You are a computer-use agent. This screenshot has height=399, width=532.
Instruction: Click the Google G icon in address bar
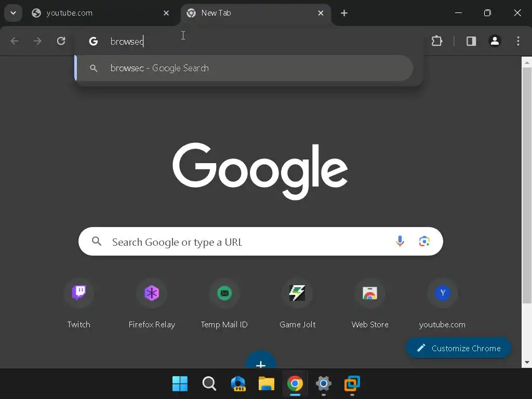(94, 41)
